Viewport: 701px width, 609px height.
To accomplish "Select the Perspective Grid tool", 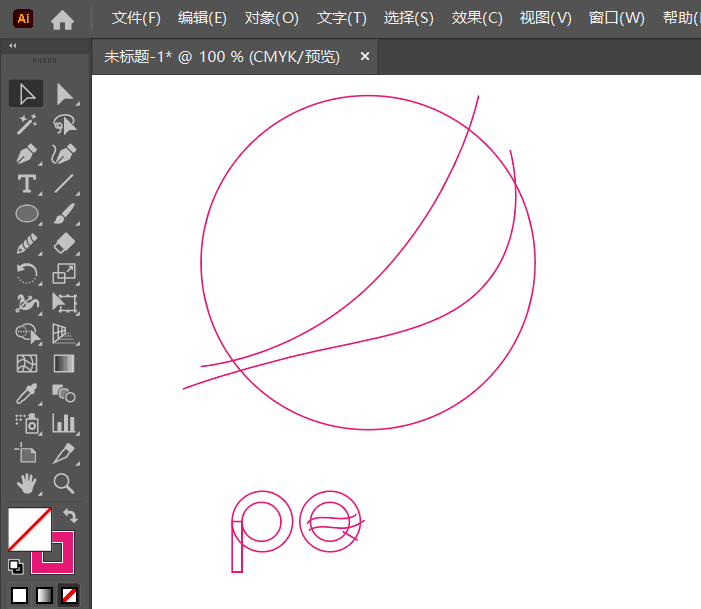I will tap(64, 334).
